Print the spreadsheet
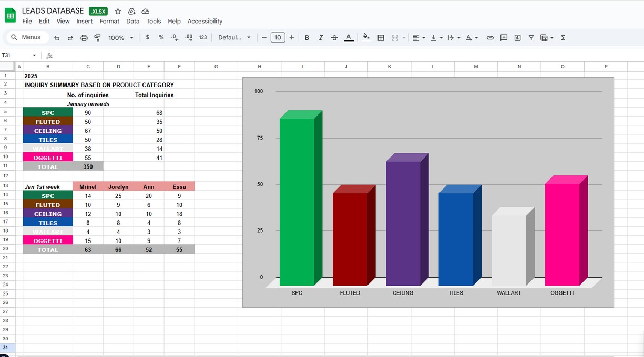 point(84,38)
